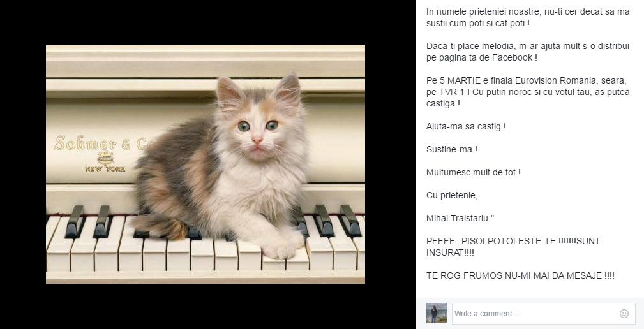The width and height of the screenshot is (644, 329).
Task: Click the Daca-ti place melodia paragraph
Action: click(x=528, y=52)
